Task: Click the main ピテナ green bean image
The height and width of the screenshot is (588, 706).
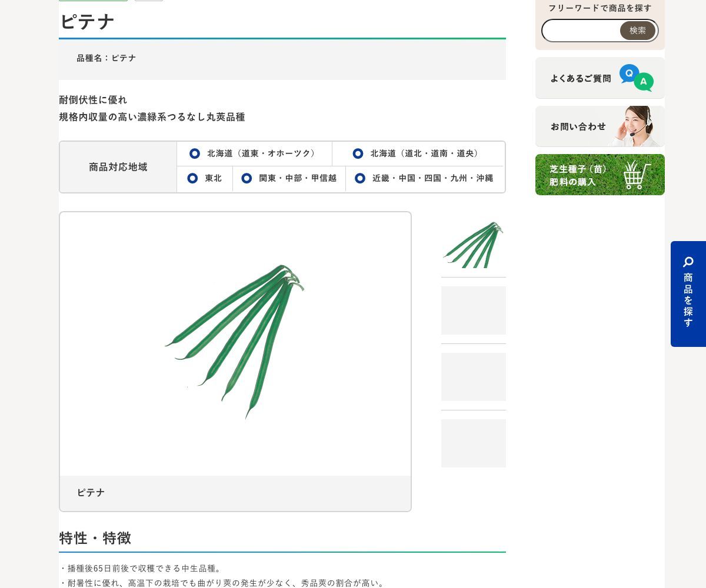Action: tap(235, 344)
